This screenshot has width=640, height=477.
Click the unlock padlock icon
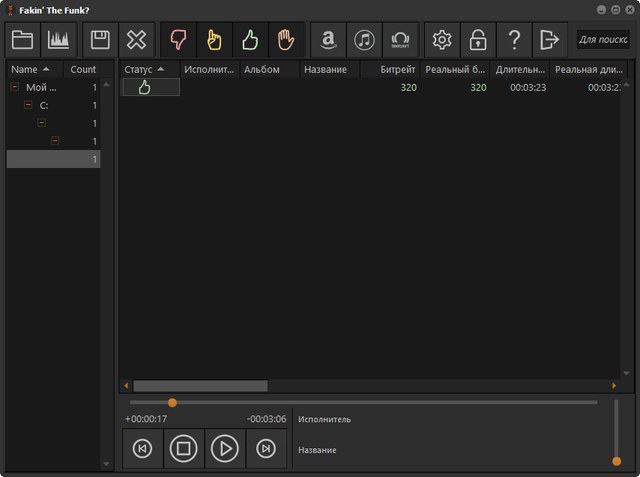click(x=478, y=40)
